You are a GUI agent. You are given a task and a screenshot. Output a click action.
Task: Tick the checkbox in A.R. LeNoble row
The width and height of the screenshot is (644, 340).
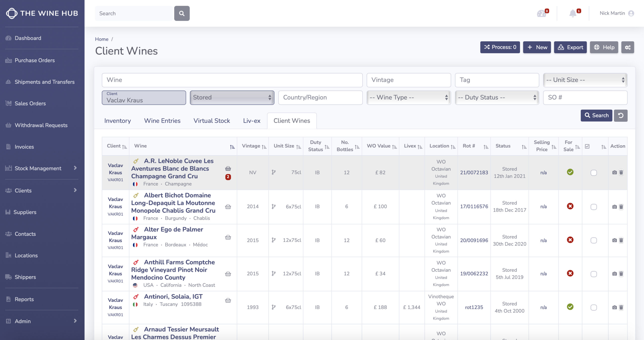594,173
